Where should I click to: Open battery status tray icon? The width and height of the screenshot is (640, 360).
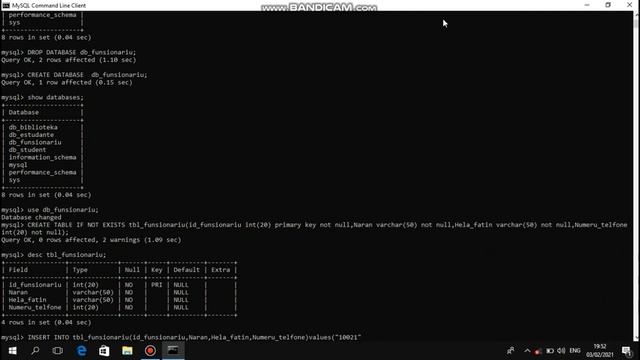[550, 351]
